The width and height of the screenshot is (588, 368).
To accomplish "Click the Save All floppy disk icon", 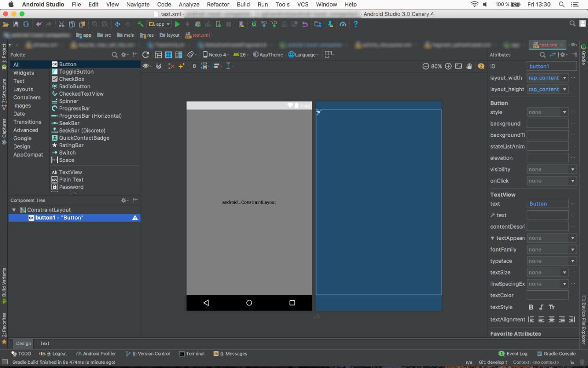I will [x=16, y=24].
